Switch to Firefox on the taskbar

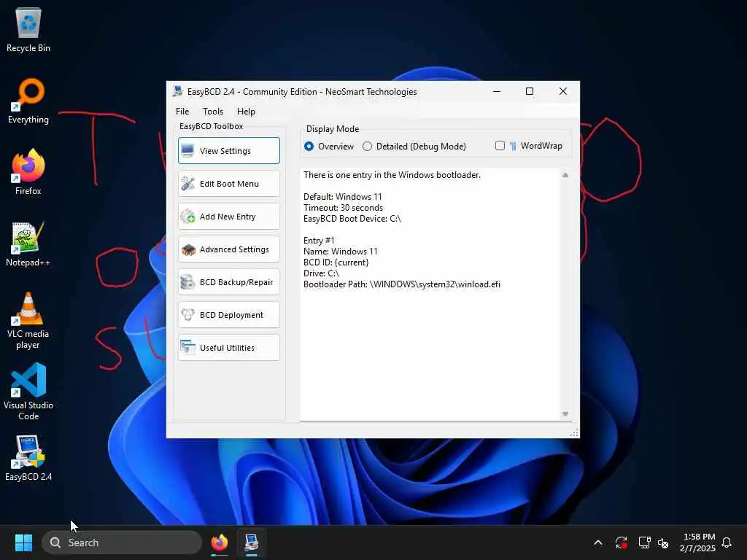pos(219,542)
